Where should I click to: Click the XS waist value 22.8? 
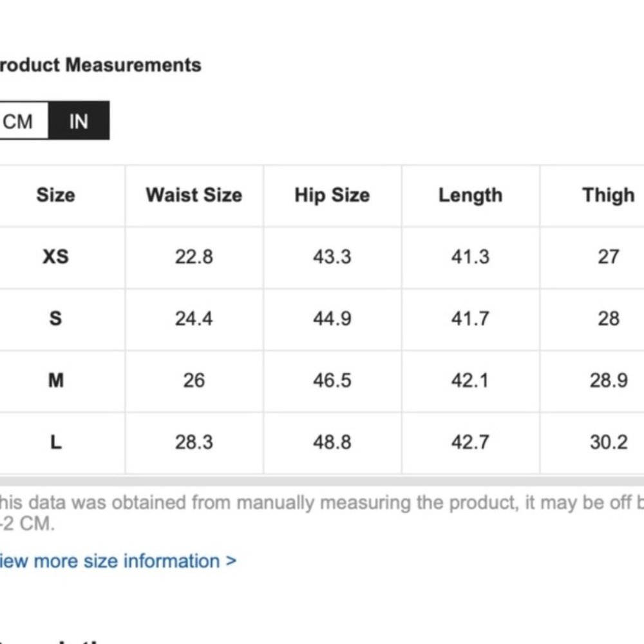coord(194,257)
